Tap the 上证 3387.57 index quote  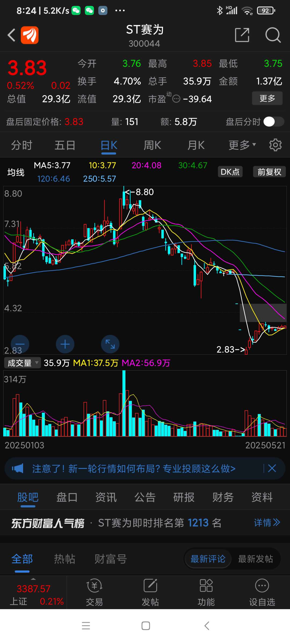[x=33, y=592]
